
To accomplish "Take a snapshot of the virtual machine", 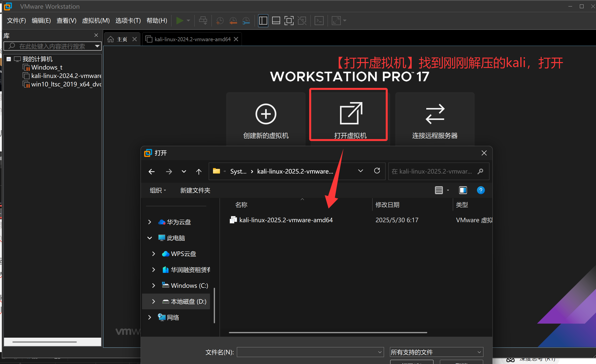I will (x=220, y=21).
